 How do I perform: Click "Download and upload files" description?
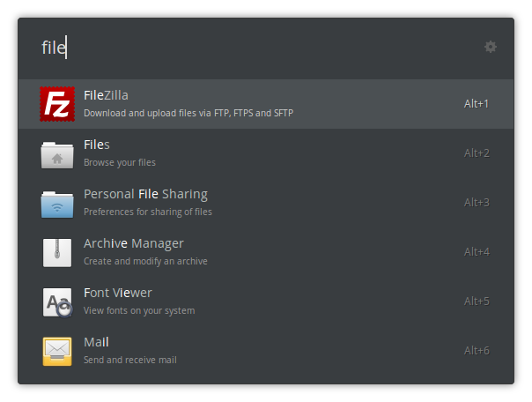(188, 113)
